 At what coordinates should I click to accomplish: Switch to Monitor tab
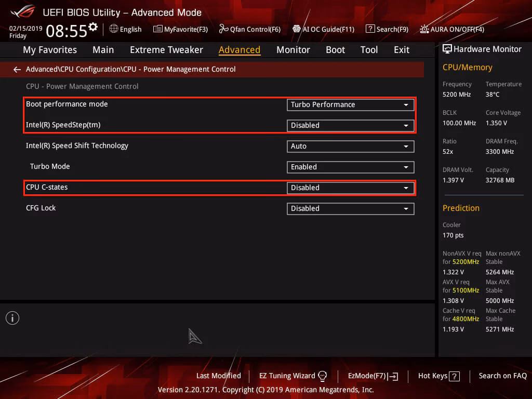pyautogui.click(x=293, y=50)
